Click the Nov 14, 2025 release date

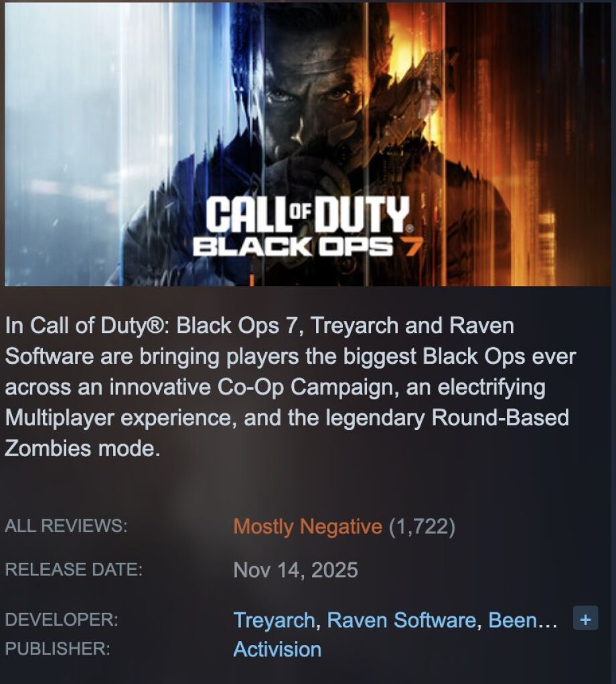pyautogui.click(x=295, y=569)
